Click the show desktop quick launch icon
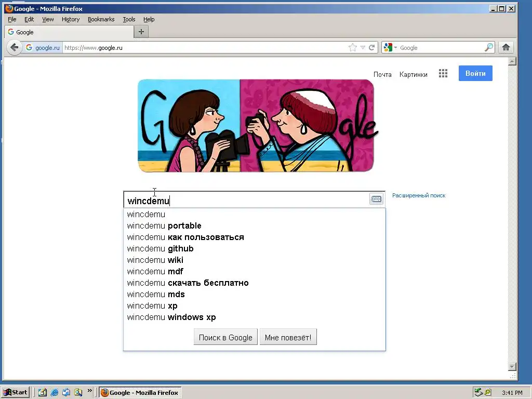The width and height of the screenshot is (532, 399). click(x=66, y=393)
